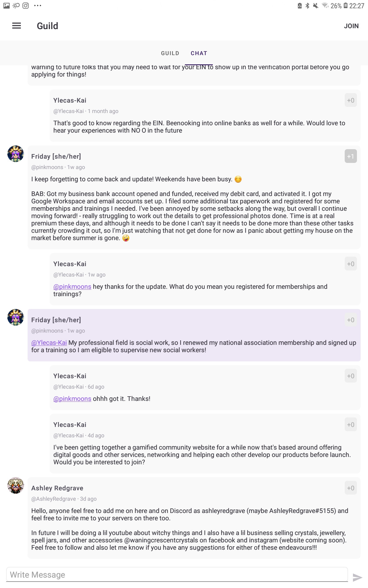Tap the send message arrow icon
This screenshot has height=588, width=368.
pyautogui.click(x=357, y=578)
